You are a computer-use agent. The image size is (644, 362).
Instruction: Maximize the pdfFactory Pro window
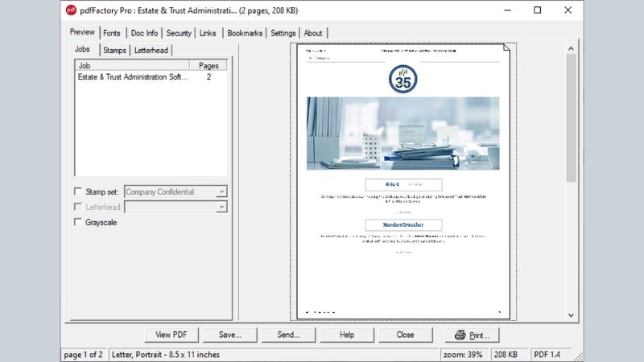click(537, 10)
